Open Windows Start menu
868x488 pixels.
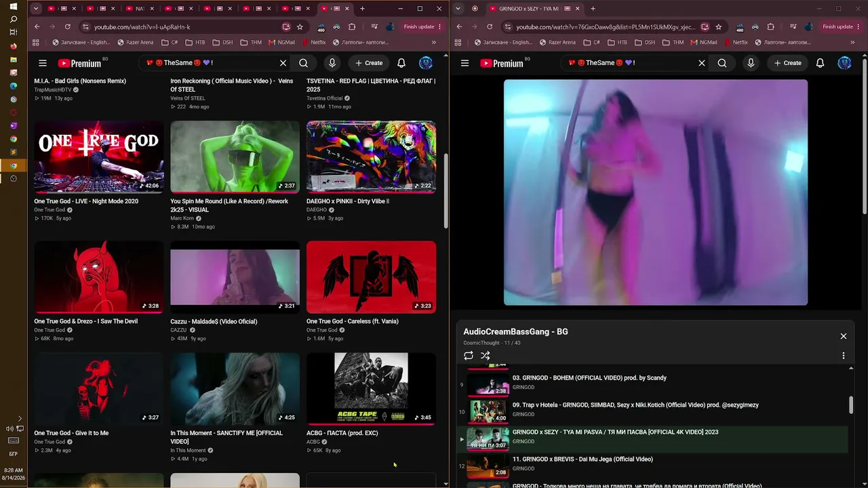[x=13, y=6]
